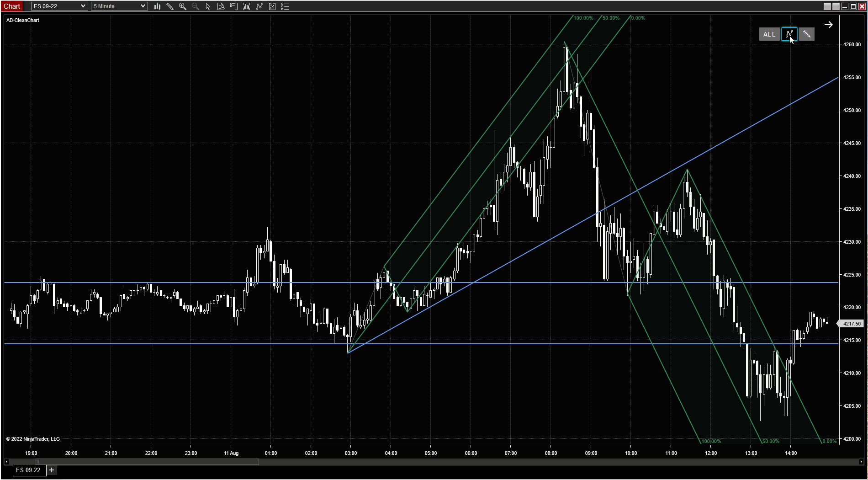Open the bar type chart style icon
Image resolution: width=868 pixels, height=480 pixels.
(157, 6)
